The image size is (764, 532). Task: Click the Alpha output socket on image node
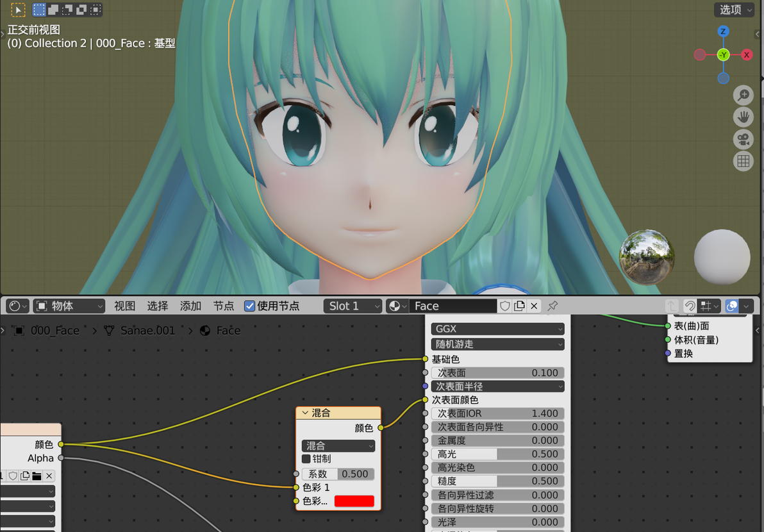coord(61,458)
